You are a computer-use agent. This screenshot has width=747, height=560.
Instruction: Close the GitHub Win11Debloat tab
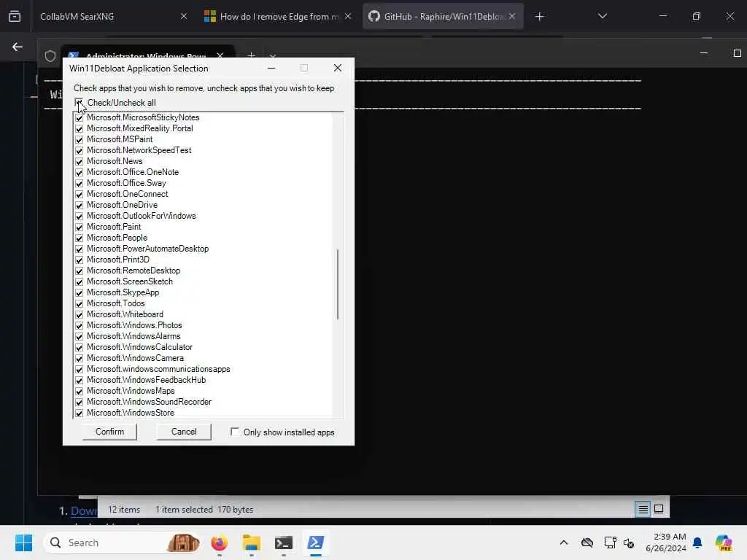[512, 16]
